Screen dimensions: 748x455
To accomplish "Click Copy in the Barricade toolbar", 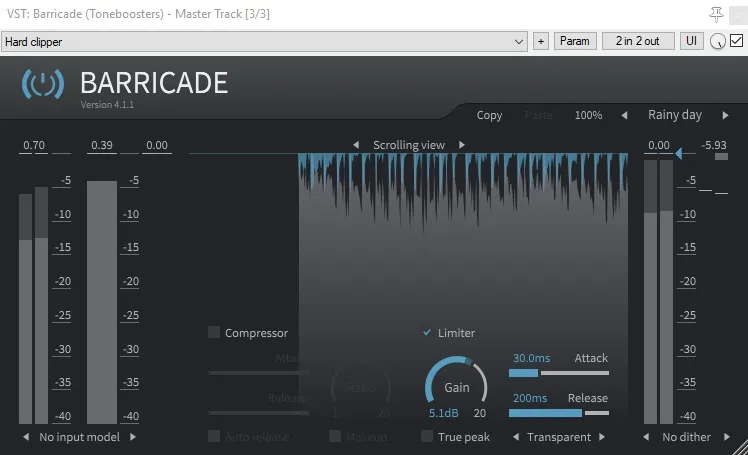I will [x=489, y=115].
